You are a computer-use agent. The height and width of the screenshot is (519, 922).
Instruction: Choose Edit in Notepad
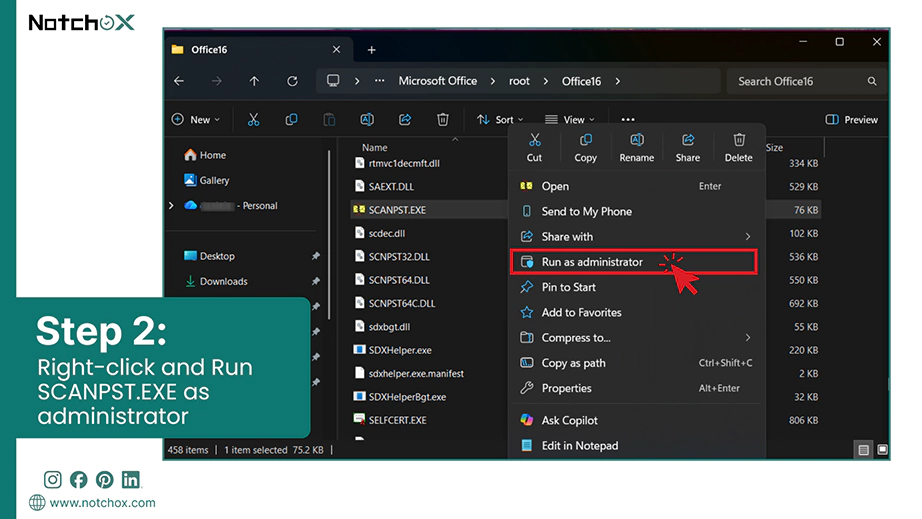point(636,445)
